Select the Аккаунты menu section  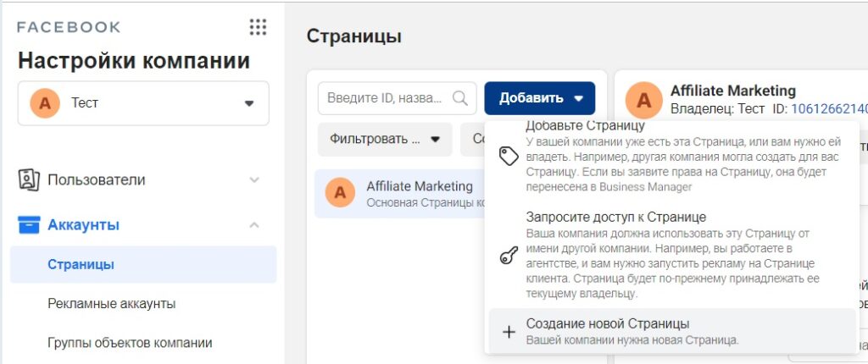(143, 225)
